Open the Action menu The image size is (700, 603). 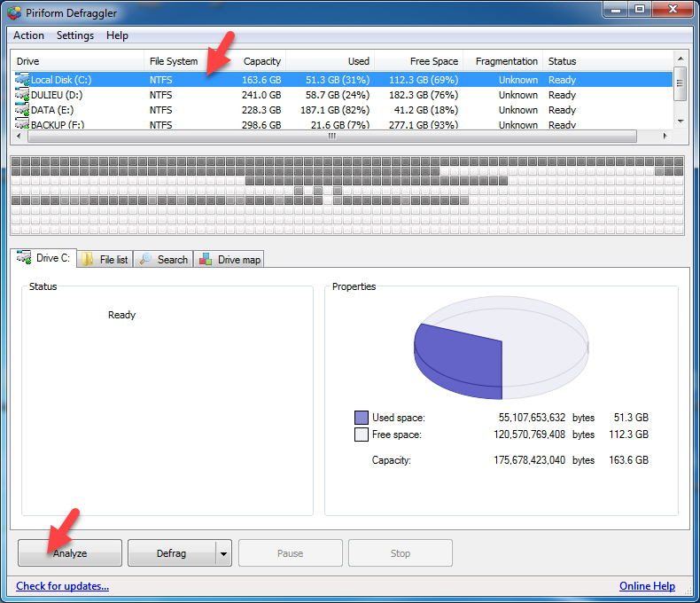[28, 35]
